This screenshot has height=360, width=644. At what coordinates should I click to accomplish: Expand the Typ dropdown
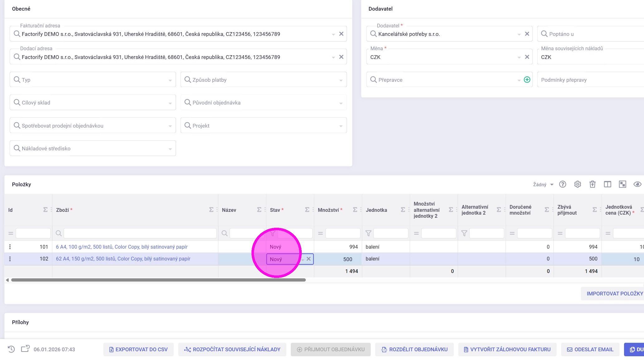pyautogui.click(x=170, y=80)
